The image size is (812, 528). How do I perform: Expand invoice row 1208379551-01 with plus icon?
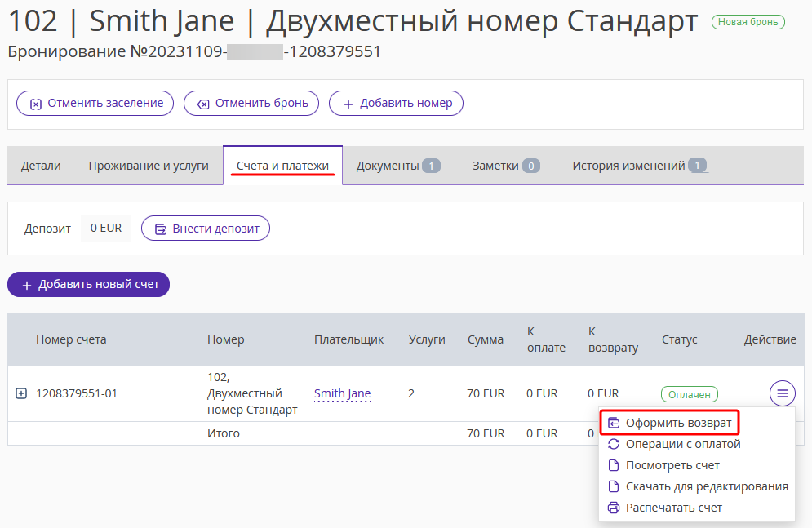click(x=21, y=393)
